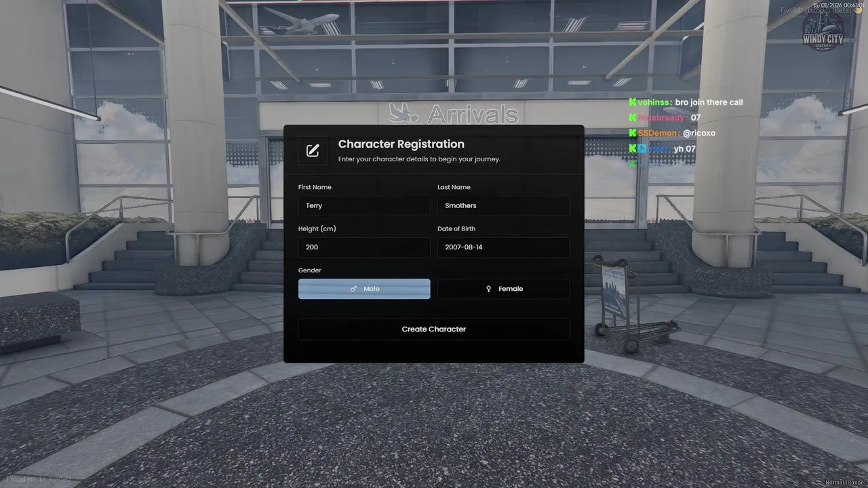The image size is (868, 488).
Task: Click the First Name label
Action: pyautogui.click(x=315, y=187)
